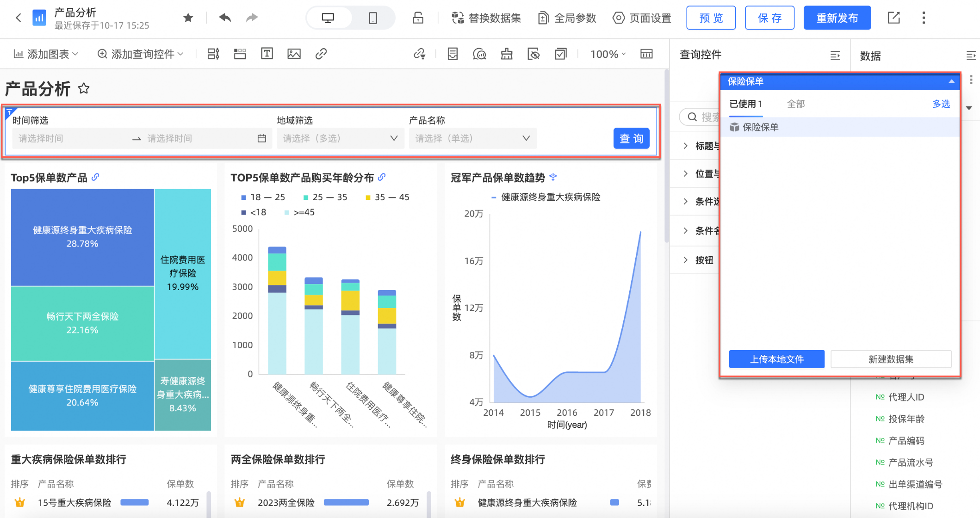Click the notes document icon in toolbar

(x=453, y=54)
